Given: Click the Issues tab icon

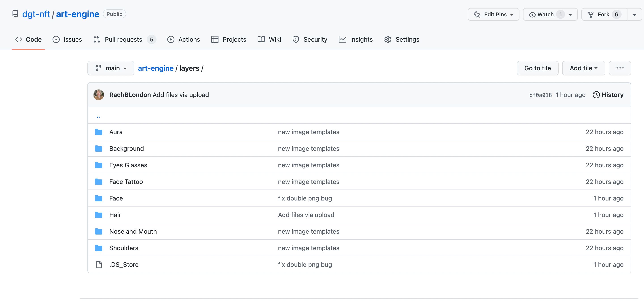Looking at the screenshot, I should tap(56, 40).
